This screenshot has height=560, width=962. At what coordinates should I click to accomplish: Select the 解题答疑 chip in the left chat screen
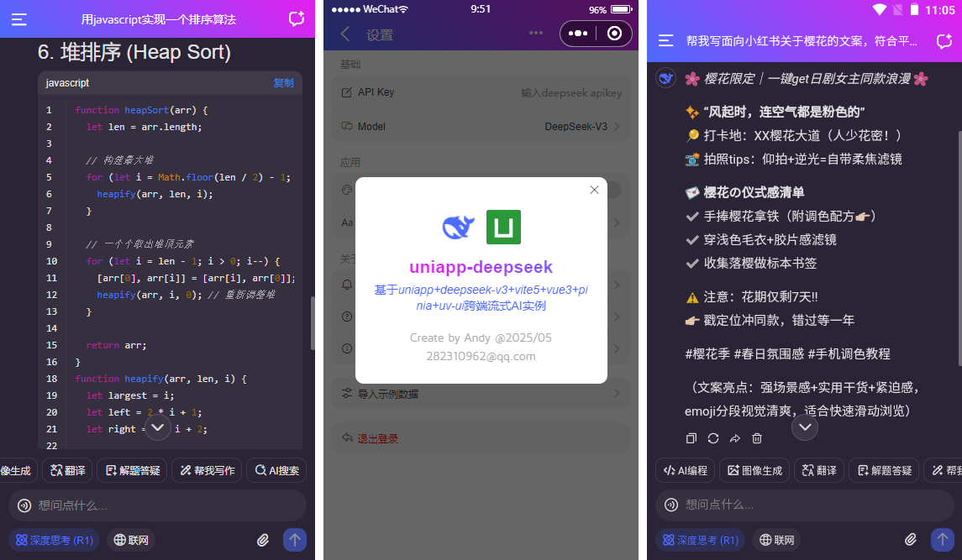(x=133, y=470)
